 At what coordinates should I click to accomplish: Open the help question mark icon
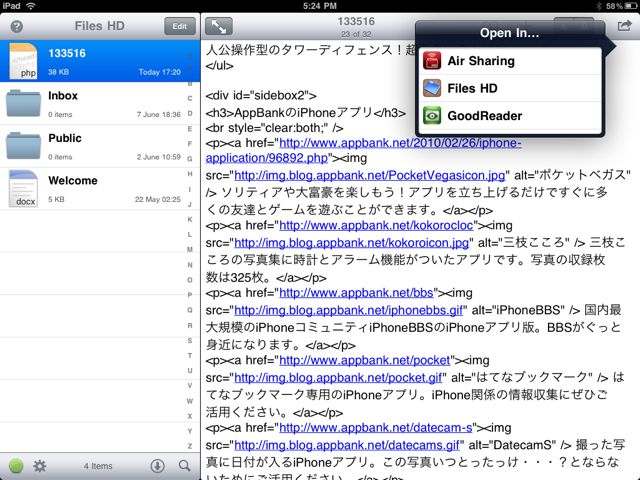pyautogui.click(x=16, y=27)
